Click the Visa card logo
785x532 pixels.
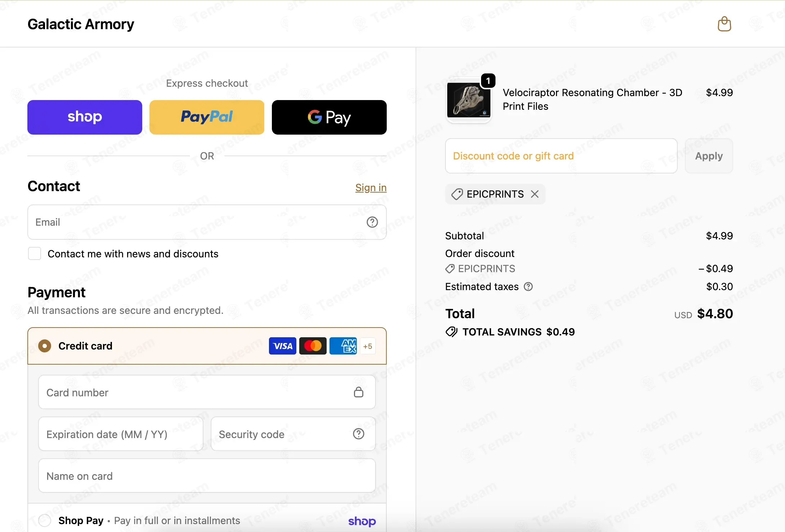[283, 346]
